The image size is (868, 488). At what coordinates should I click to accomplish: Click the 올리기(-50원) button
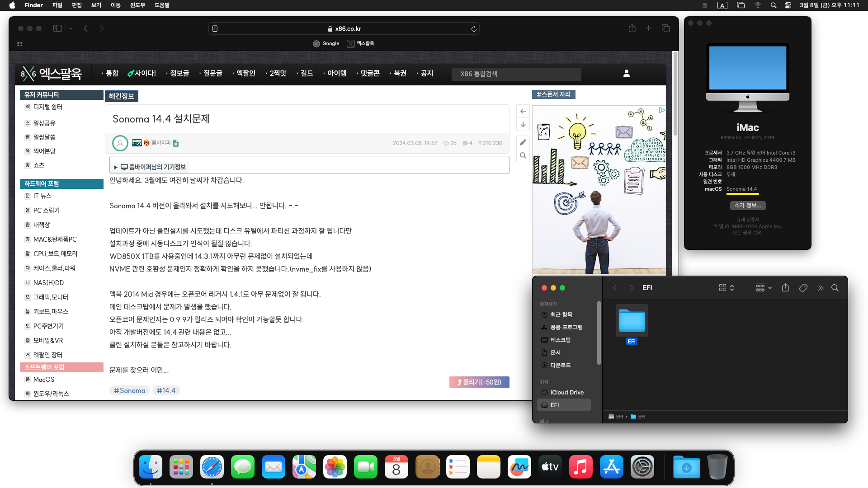click(x=479, y=382)
